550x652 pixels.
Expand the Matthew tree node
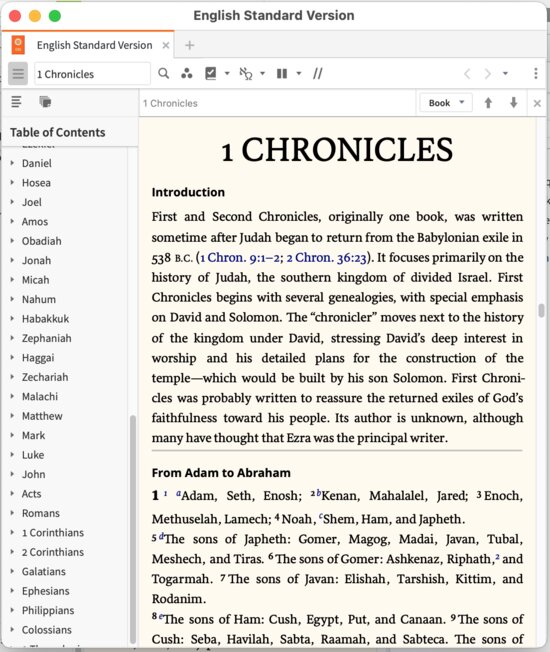point(12,415)
